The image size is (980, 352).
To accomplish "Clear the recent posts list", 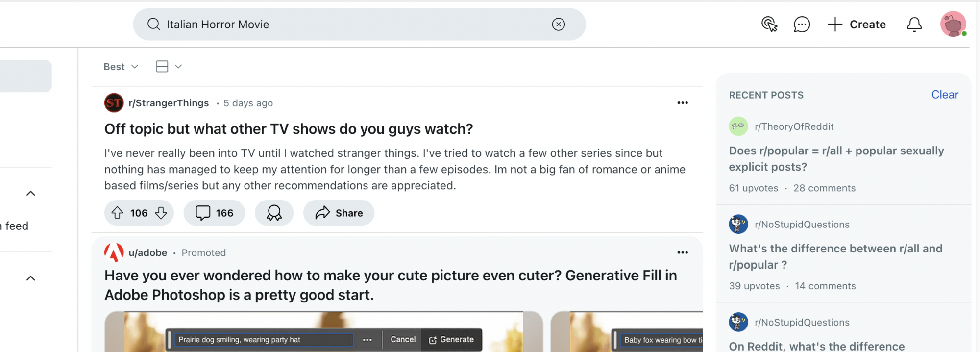I will [945, 95].
